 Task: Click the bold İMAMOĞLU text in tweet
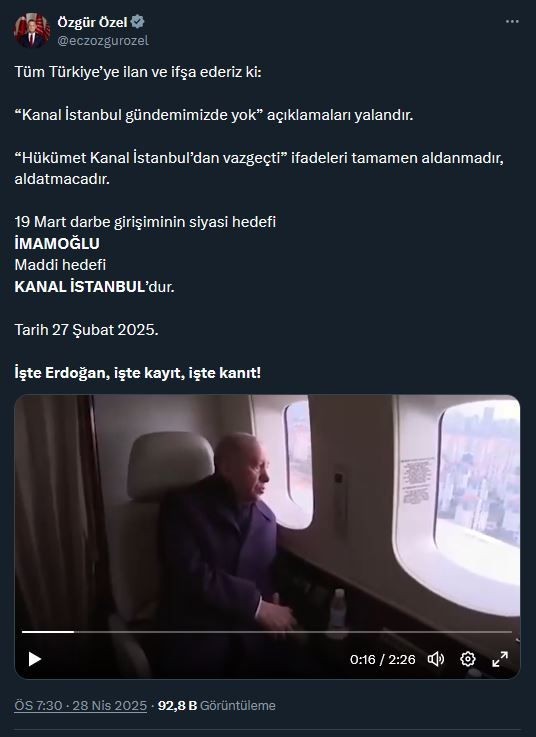coord(57,243)
